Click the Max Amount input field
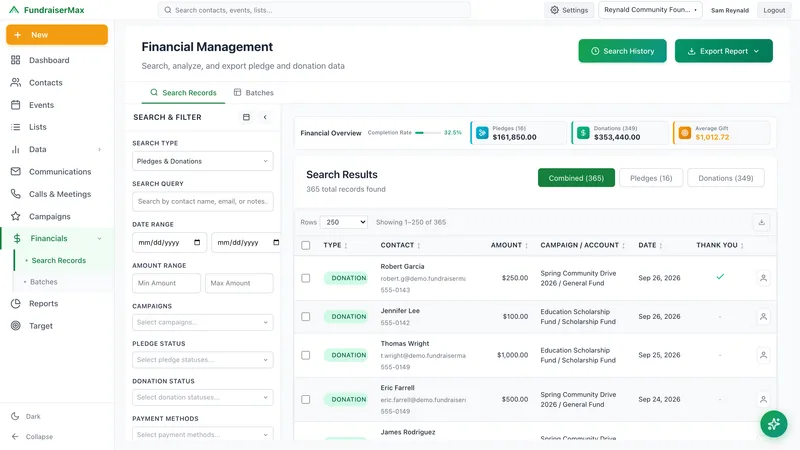Screen dimensions: 800x450 [x=239, y=283]
